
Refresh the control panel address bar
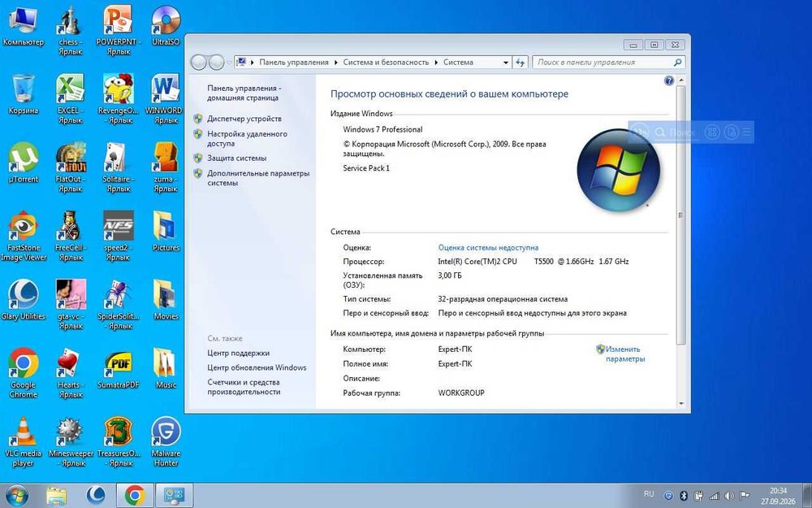click(520, 63)
